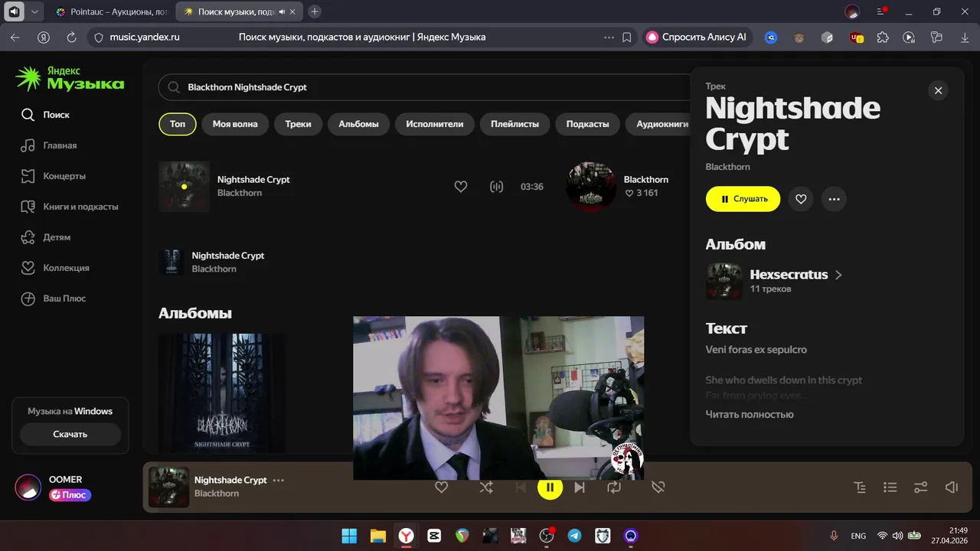Open the second Nightshade Crypt result
980x551 pixels.
click(x=228, y=262)
